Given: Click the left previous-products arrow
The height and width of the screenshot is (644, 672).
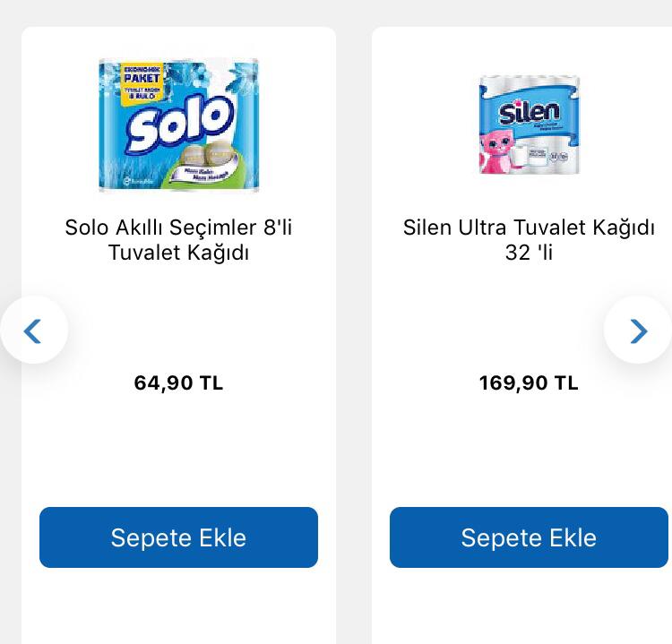Looking at the screenshot, I should [x=34, y=331].
